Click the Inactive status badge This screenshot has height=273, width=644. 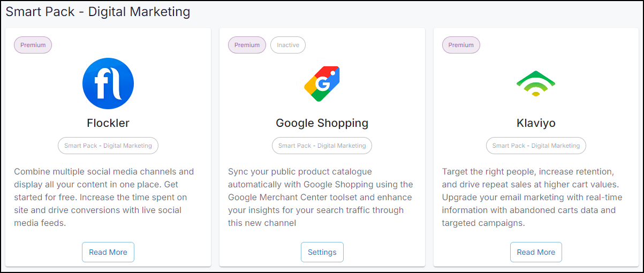pyautogui.click(x=288, y=45)
